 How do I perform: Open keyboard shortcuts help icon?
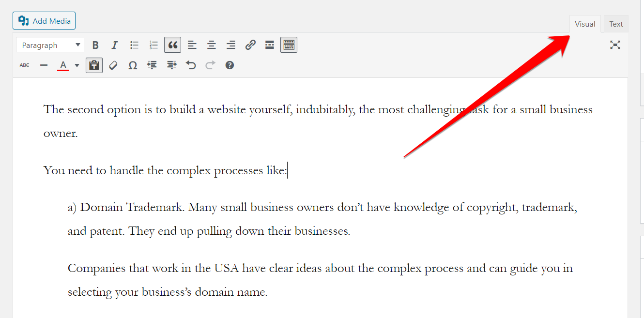coord(230,65)
